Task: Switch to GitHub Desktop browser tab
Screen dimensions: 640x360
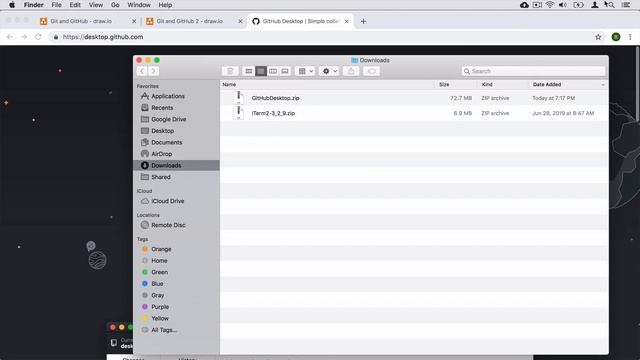Action: coord(300,21)
